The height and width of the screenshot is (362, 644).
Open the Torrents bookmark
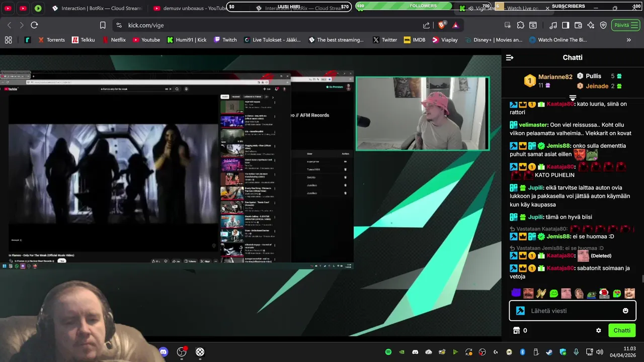(x=51, y=40)
